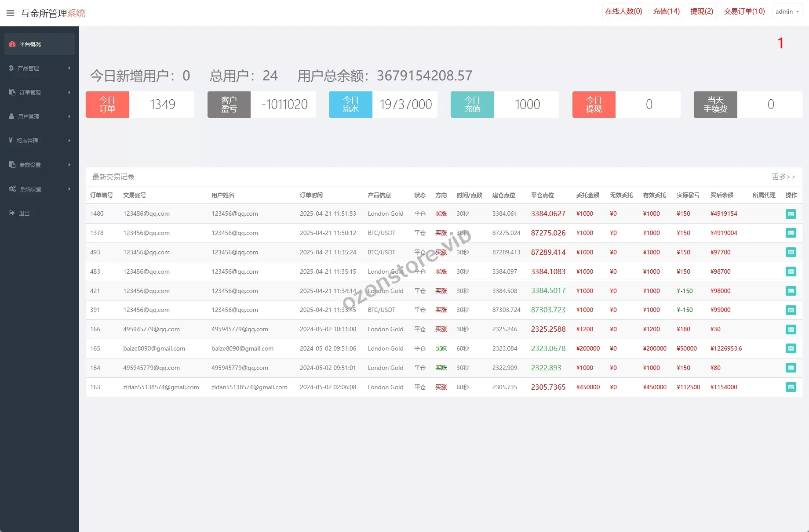Click the hamburger menu icon in header
This screenshot has height=532, width=809.
click(11, 13)
